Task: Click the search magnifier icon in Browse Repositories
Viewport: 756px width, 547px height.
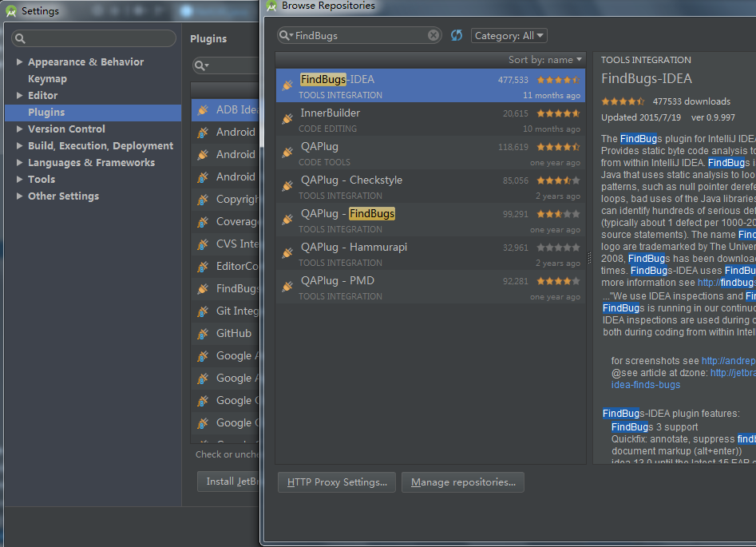Action: tap(285, 35)
